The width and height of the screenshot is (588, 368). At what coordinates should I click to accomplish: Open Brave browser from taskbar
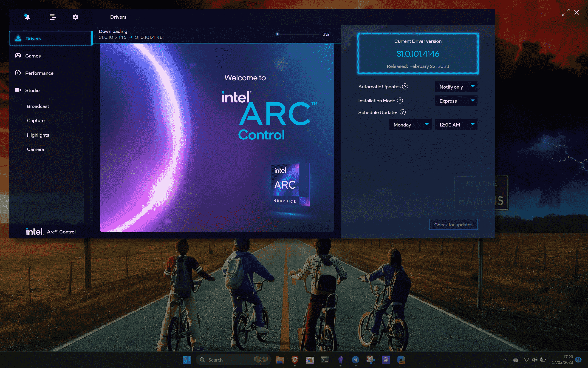[295, 360]
